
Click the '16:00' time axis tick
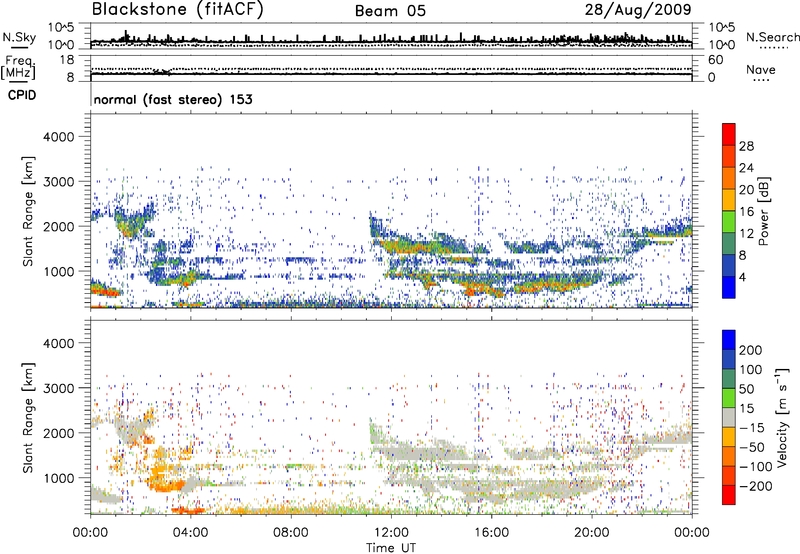click(x=492, y=533)
